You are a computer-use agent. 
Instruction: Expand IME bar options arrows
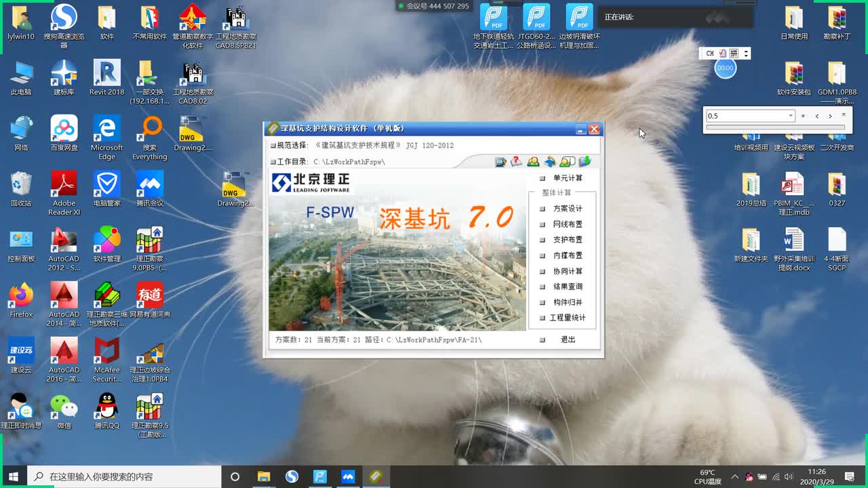pos(746,54)
